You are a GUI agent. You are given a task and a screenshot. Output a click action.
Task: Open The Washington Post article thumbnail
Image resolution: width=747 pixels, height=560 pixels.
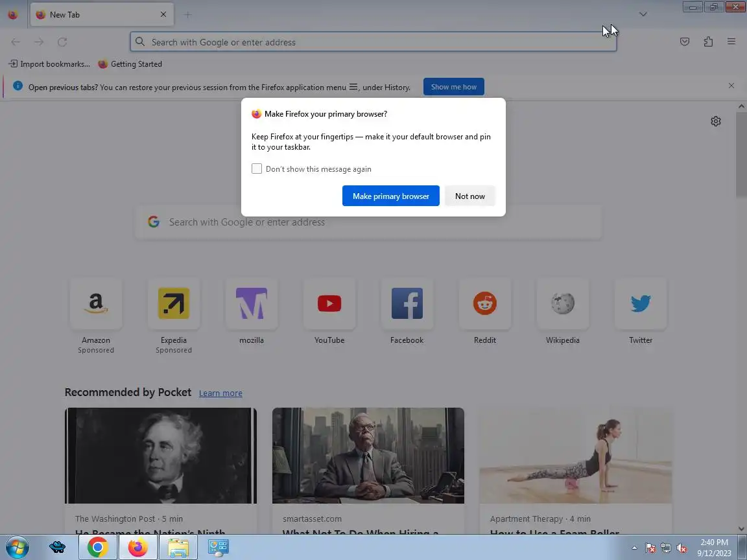point(161,455)
